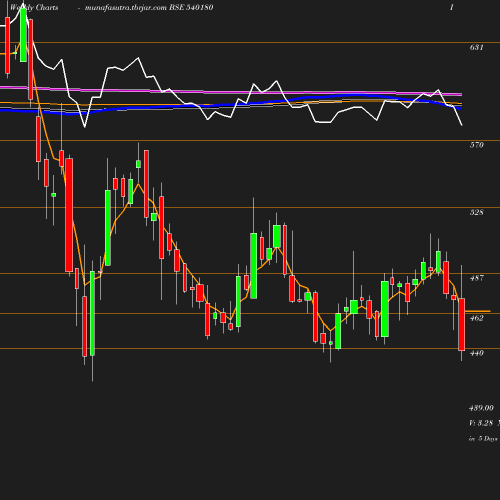
Task: Click the 439.00 closing price value
Action: pos(481,408)
